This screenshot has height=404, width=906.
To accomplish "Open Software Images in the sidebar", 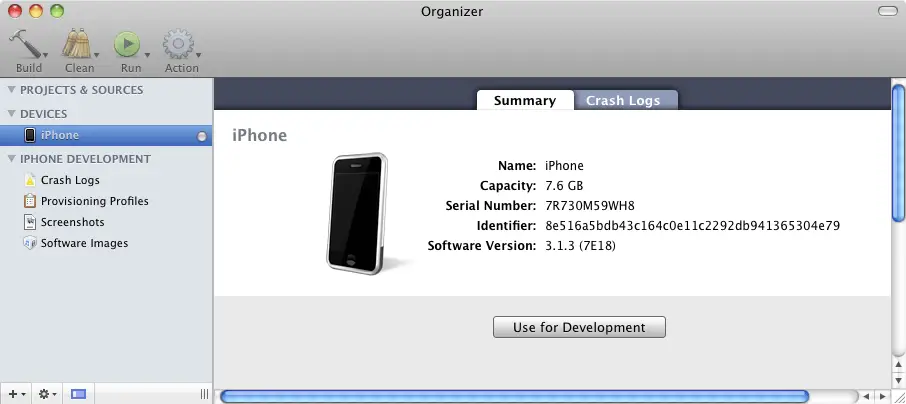I will 84,243.
